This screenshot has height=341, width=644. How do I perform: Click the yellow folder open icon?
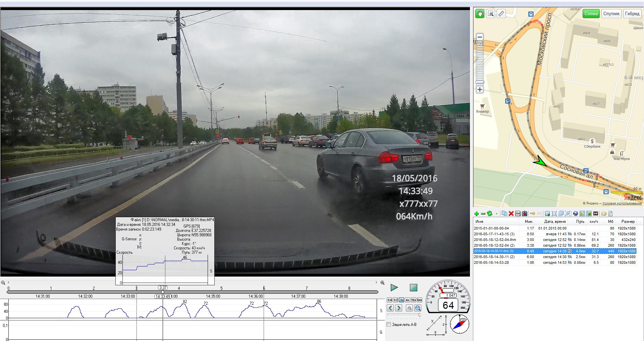[604, 213]
